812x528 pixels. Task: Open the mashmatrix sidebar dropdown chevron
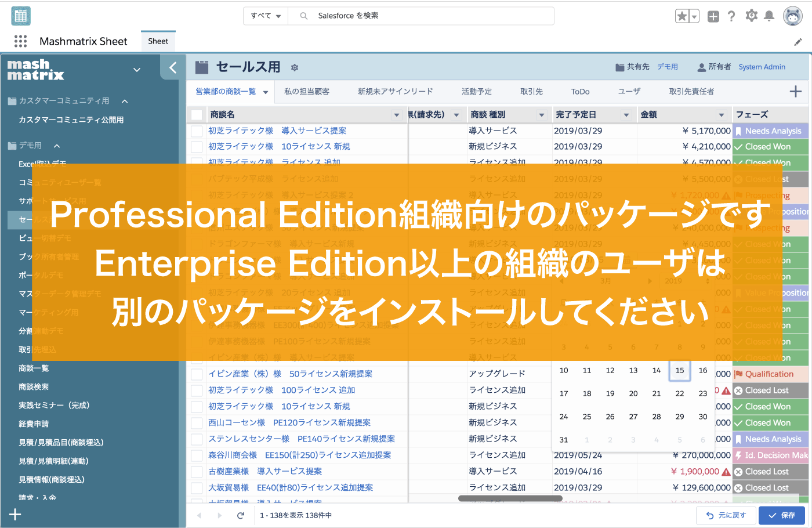pos(137,70)
